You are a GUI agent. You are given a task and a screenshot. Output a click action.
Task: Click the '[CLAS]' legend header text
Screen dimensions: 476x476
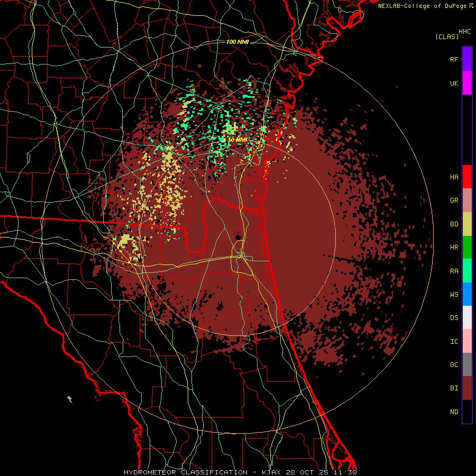[x=447, y=36]
